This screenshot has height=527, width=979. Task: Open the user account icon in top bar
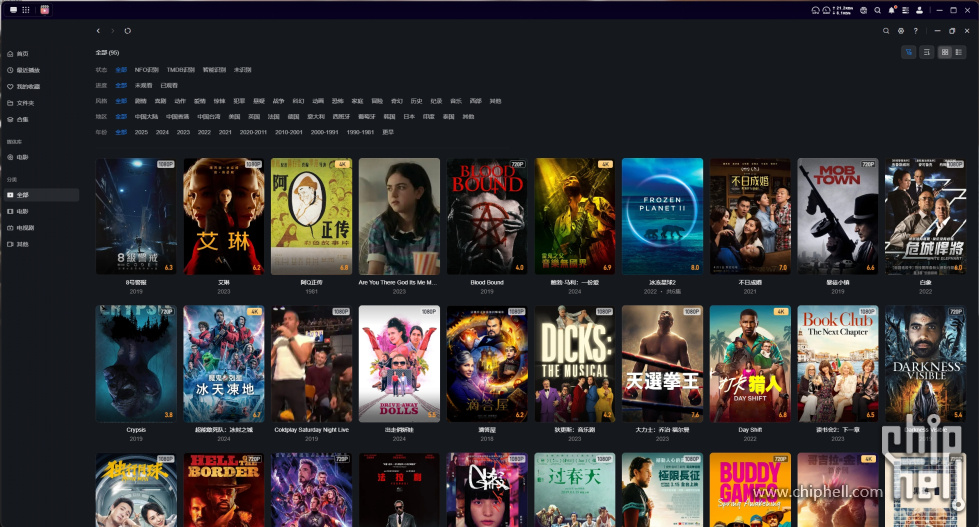(919, 10)
